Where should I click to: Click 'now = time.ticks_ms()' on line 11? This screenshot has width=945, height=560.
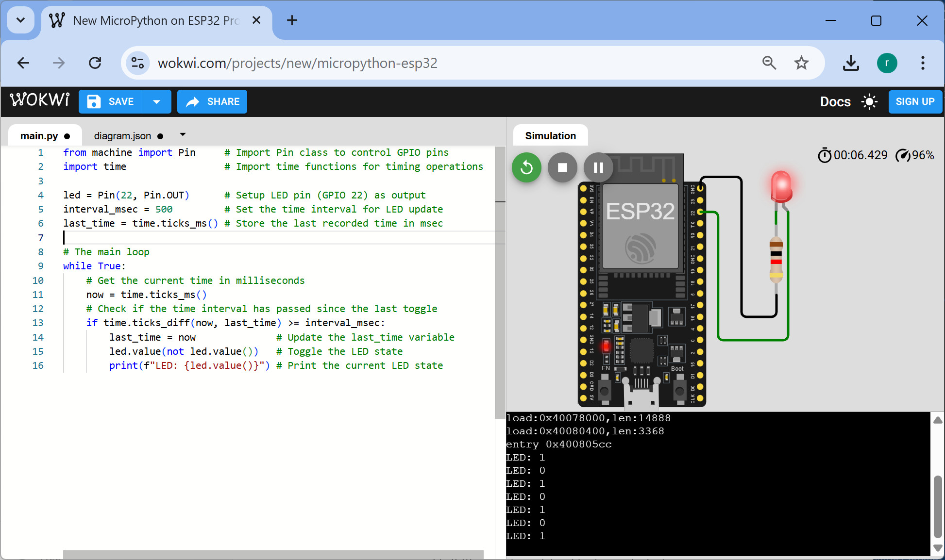coord(147,295)
